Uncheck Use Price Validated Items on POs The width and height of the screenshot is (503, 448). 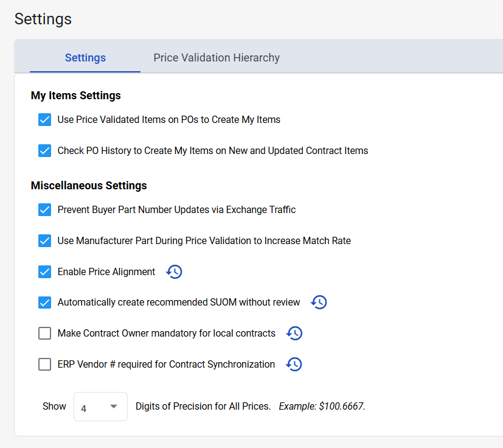click(x=44, y=119)
